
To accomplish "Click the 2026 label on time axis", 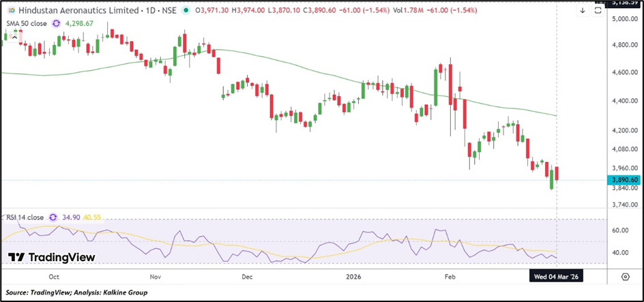I will click(x=353, y=277).
